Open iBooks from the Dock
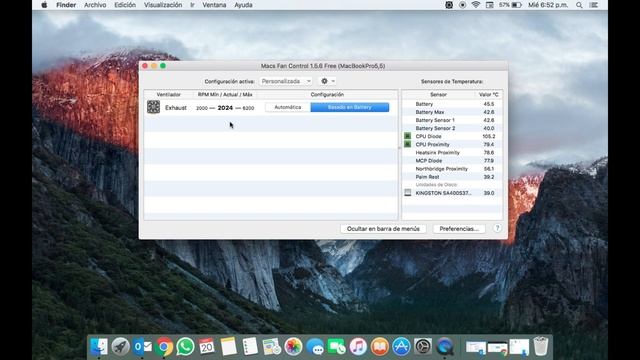640x360 pixels. [380, 347]
